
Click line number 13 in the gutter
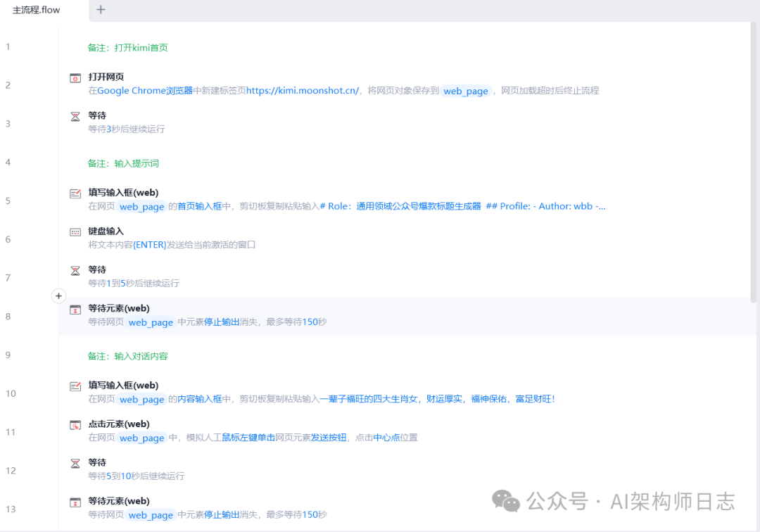point(11,509)
